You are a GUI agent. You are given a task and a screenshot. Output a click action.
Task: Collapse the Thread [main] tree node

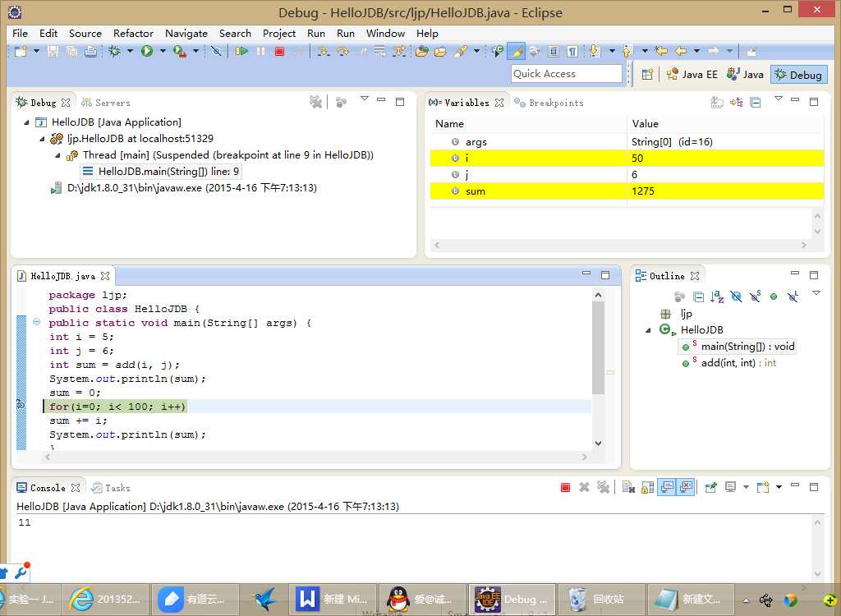point(57,155)
